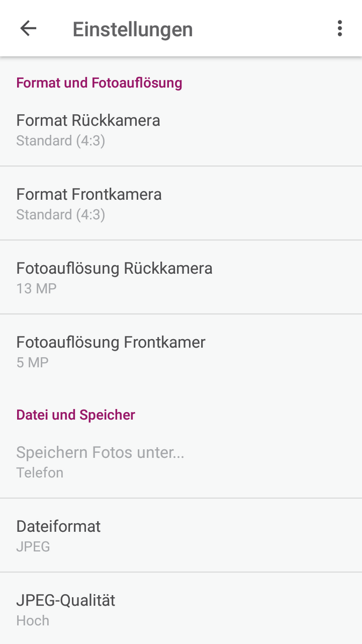Click the Einstellungen title text

pyautogui.click(x=132, y=29)
